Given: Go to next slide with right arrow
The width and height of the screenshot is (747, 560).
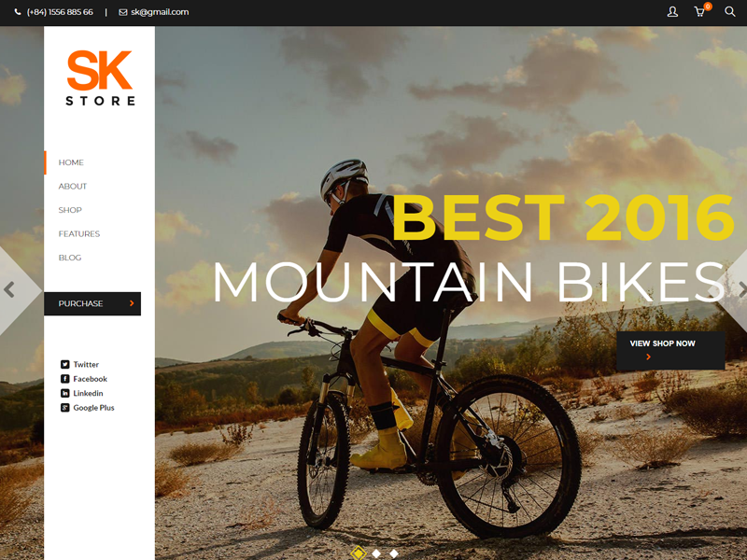Looking at the screenshot, I should [x=741, y=289].
